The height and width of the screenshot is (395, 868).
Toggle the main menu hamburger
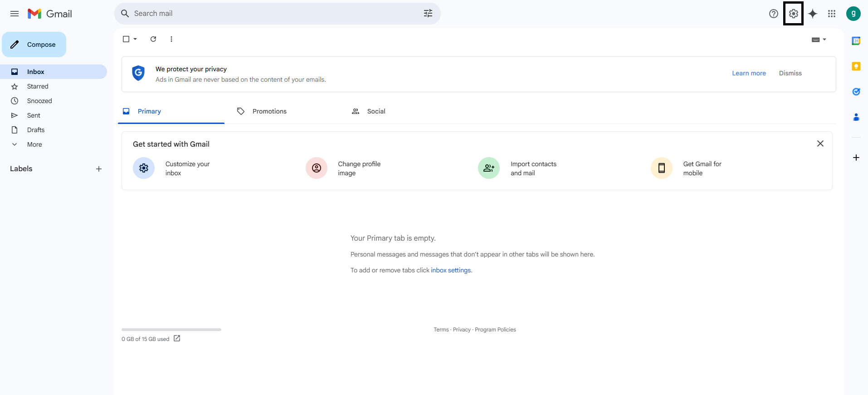click(x=15, y=14)
